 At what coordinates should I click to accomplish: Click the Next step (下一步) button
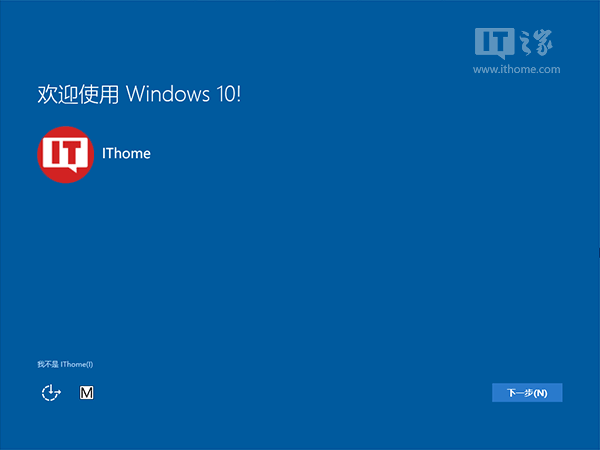527,393
